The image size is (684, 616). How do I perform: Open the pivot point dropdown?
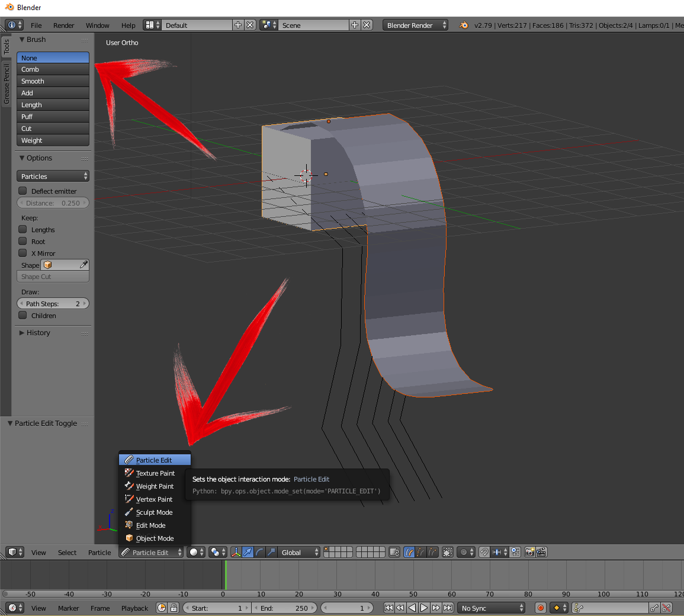coord(218,552)
